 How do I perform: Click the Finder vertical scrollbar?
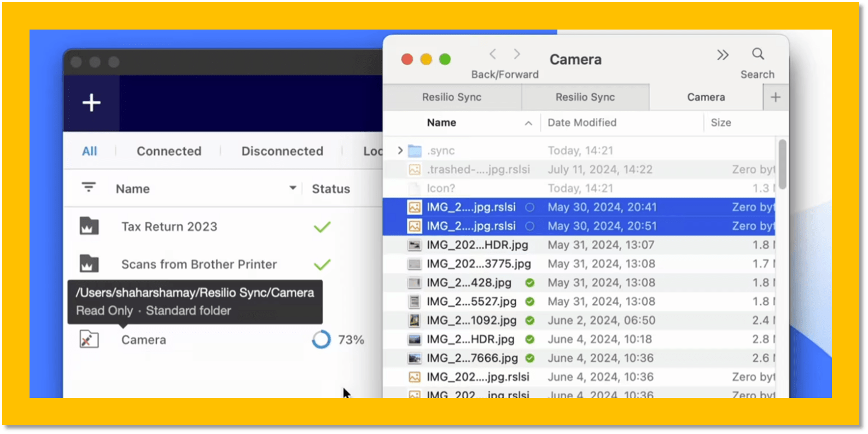(782, 164)
